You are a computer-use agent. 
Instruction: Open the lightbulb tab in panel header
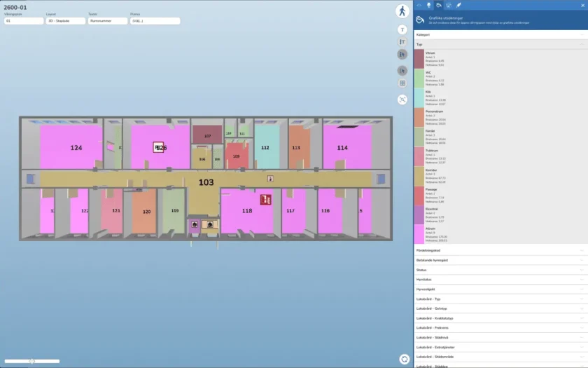tap(428, 5)
